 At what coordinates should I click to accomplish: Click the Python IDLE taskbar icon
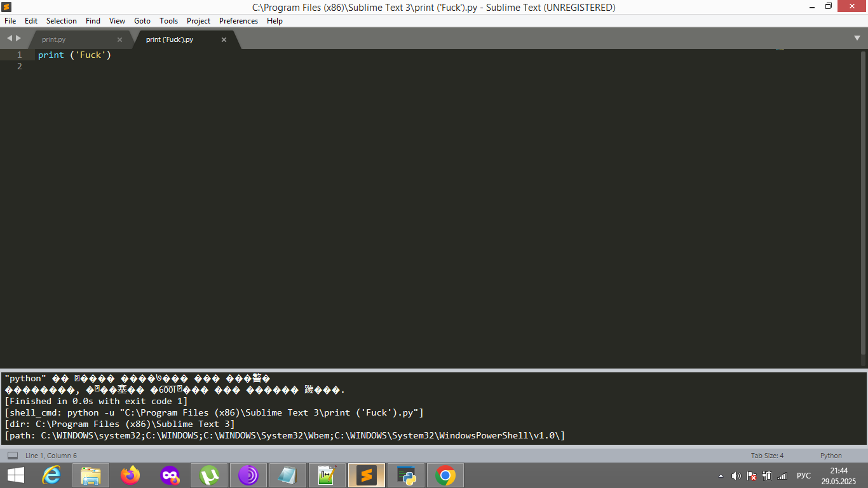[406, 475]
